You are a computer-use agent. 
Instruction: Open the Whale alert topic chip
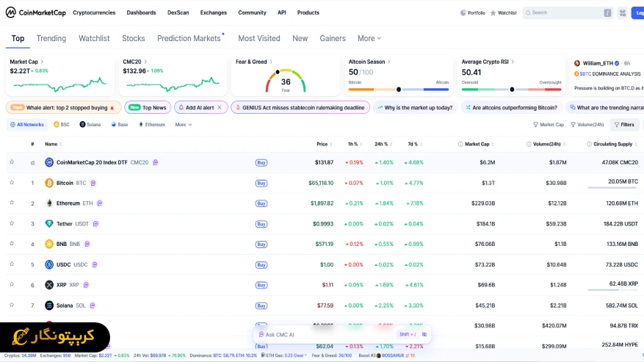click(x=64, y=108)
